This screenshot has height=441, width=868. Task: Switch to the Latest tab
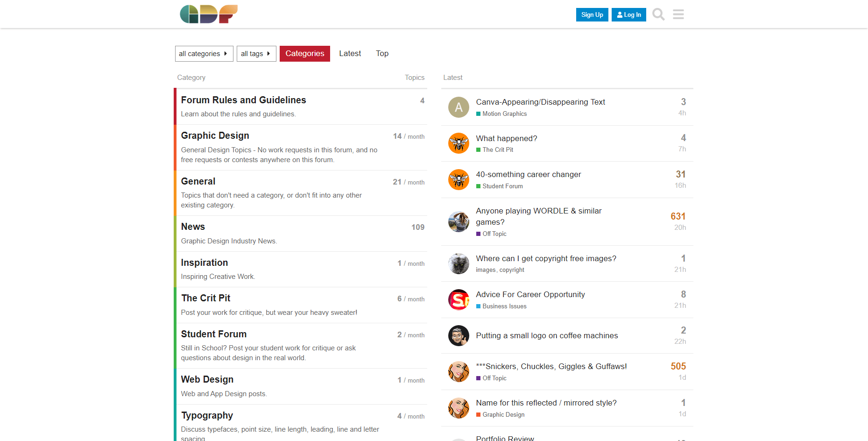point(350,53)
